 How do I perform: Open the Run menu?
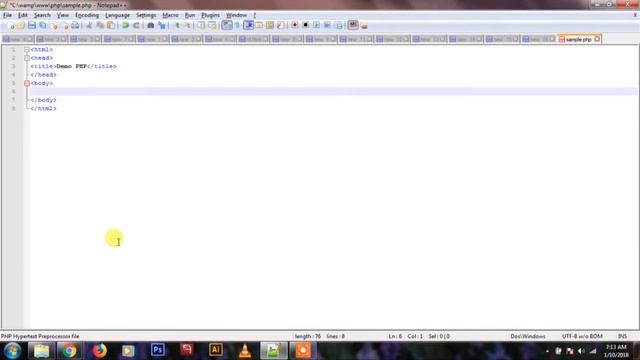point(190,15)
